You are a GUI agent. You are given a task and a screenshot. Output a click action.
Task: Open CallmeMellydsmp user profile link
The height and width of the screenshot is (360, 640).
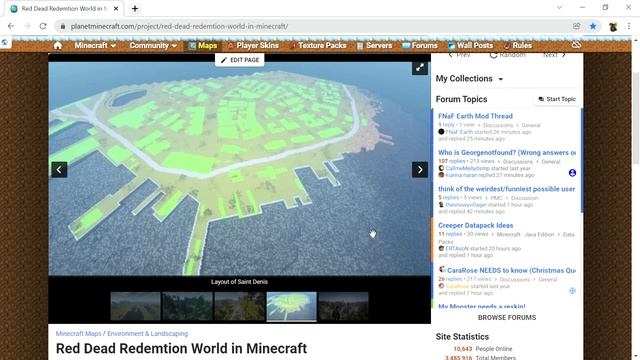[x=467, y=168]
